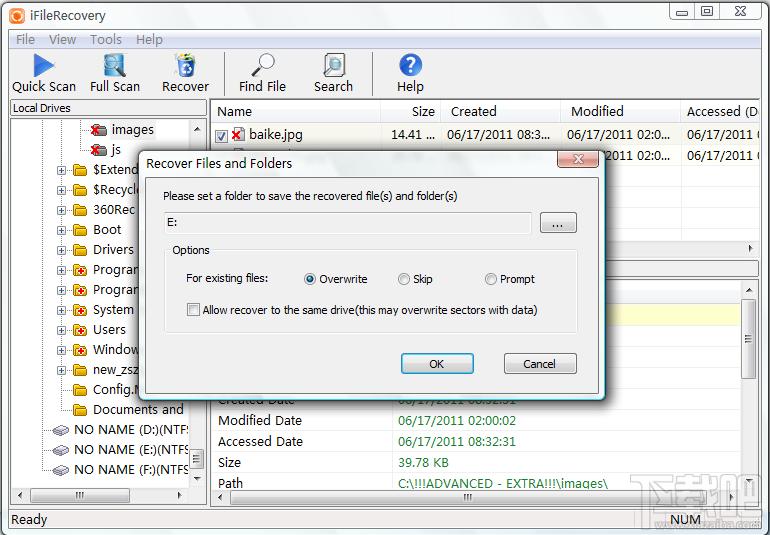Image resolution: width=770 pixels, height=535 pixels.
Task: Select the NO NAME (D:) drive icon
Action: tap(61, 430)
